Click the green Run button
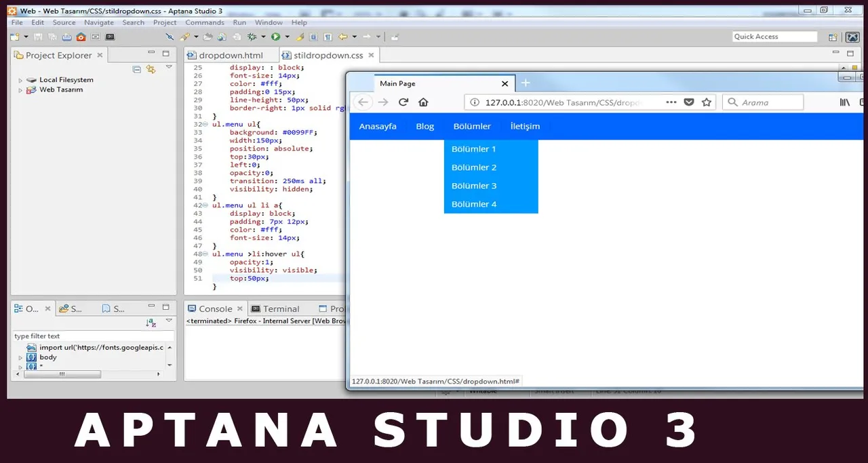 pos(275,37)
